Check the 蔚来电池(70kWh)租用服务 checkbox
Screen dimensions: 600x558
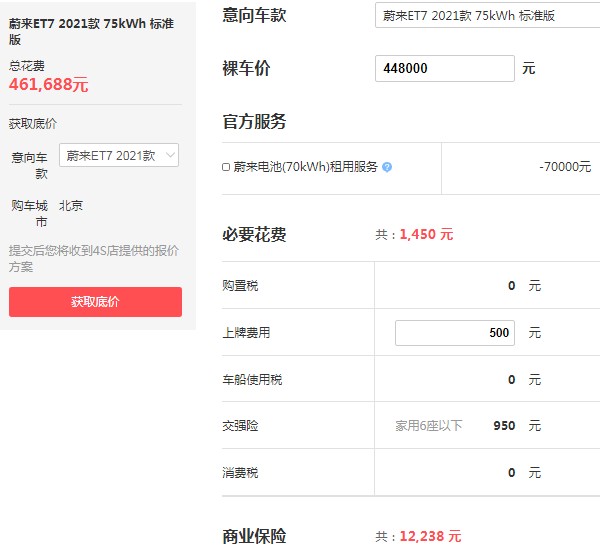pos(226,167)
